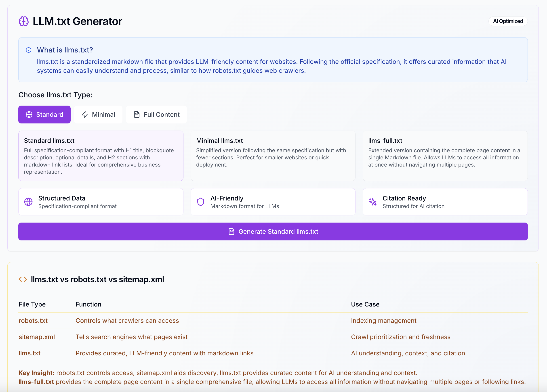The image size is (547, 392).
Task: Click the globe icon in the Standard tab
Action: tap(29, 115)
